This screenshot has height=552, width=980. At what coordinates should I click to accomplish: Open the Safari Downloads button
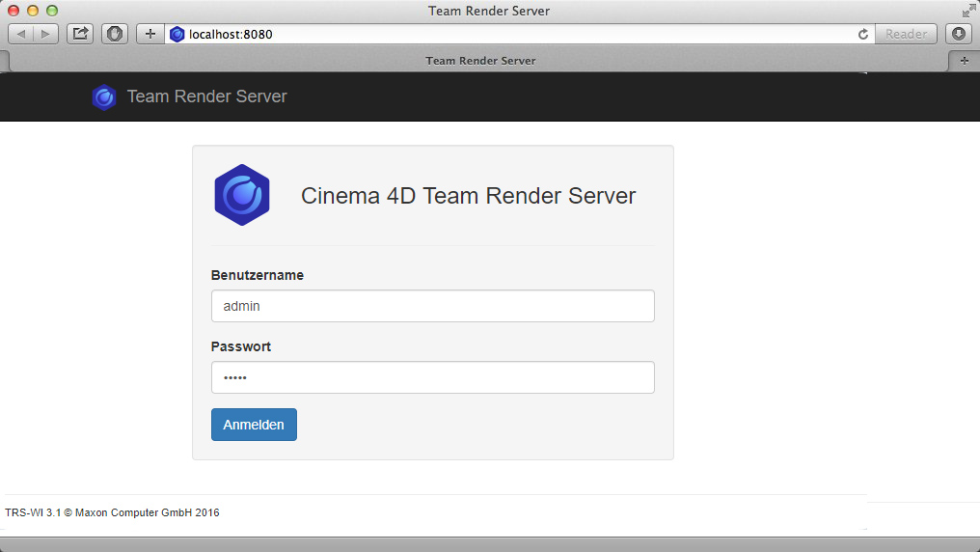click(958, 34)
